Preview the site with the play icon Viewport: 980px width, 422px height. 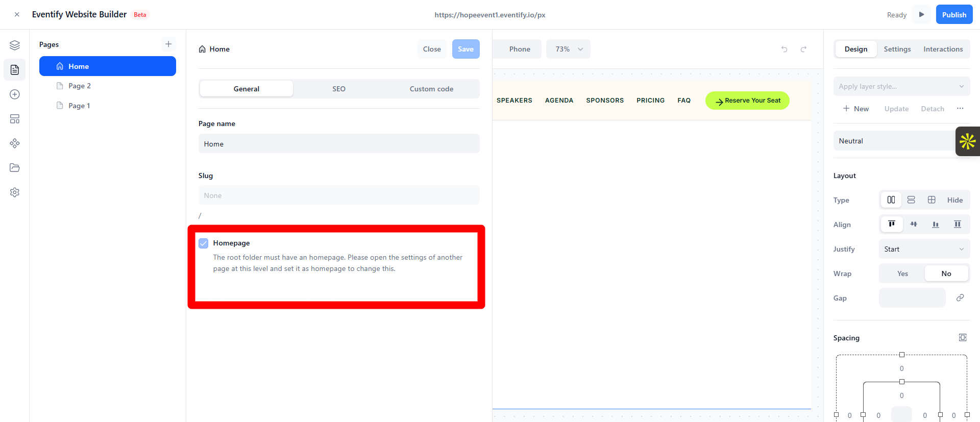pyautogui.click(x=921, y=14)
